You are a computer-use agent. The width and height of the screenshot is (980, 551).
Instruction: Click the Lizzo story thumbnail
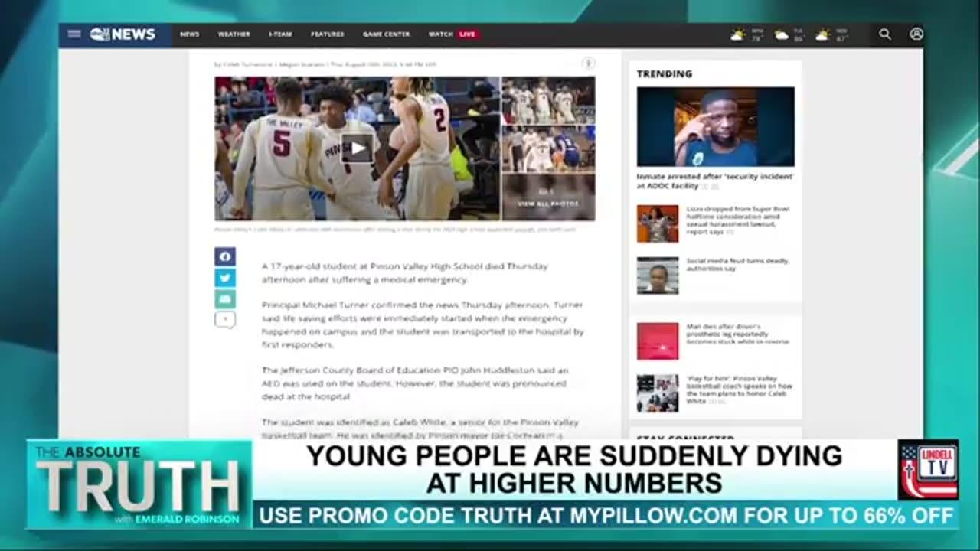tap(658, 223)
